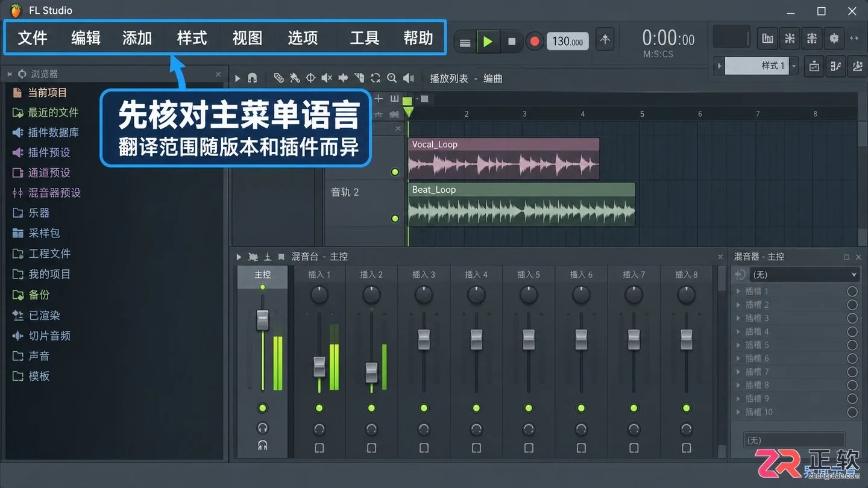Click the red Record button

(534, 42)
